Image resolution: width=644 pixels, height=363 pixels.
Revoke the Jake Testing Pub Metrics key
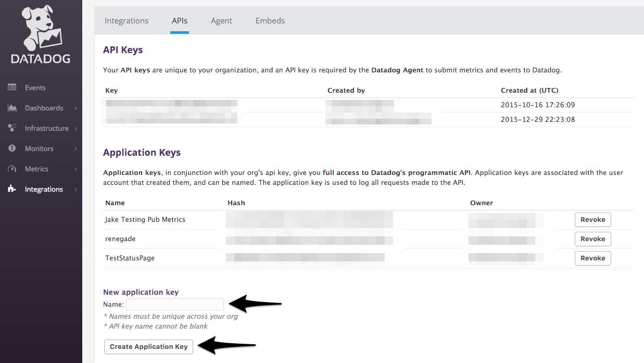pyautogui.click(x=592, y=220)
